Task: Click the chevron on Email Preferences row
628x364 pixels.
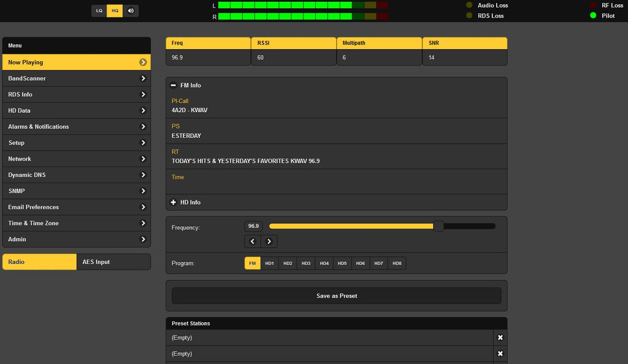Action: click(143, 207)
